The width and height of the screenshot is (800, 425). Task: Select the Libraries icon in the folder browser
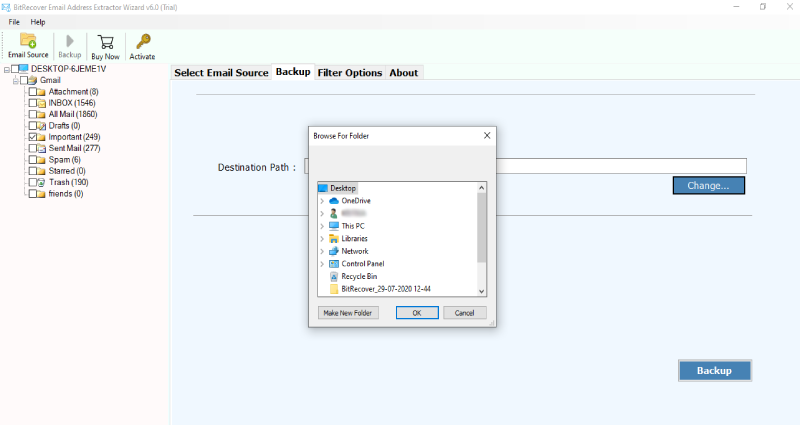pyautogui.click(x=334, y=238)
